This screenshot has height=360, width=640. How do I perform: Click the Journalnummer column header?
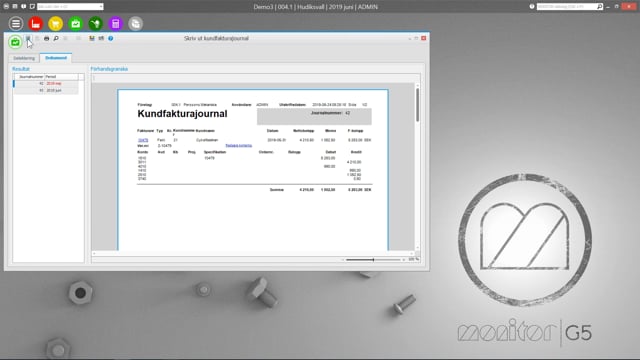tap(29, 77)
